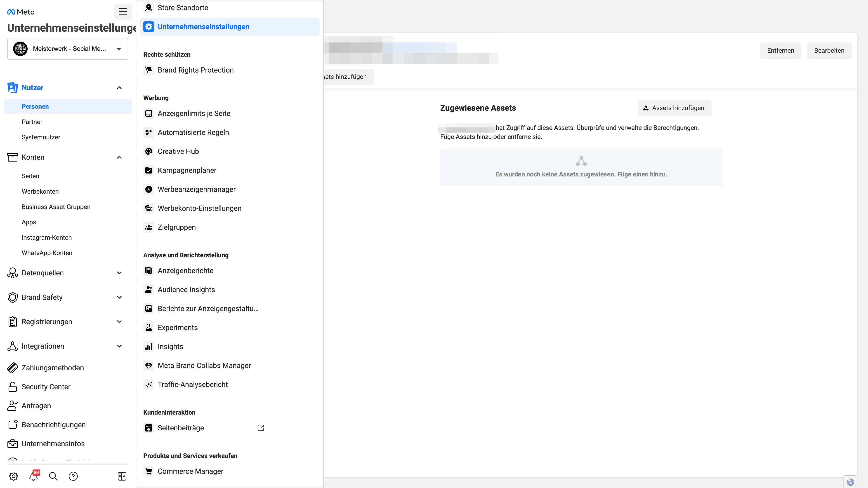Click the Bearbeiten button
The image size is (868, 488).
click(829, 50)
